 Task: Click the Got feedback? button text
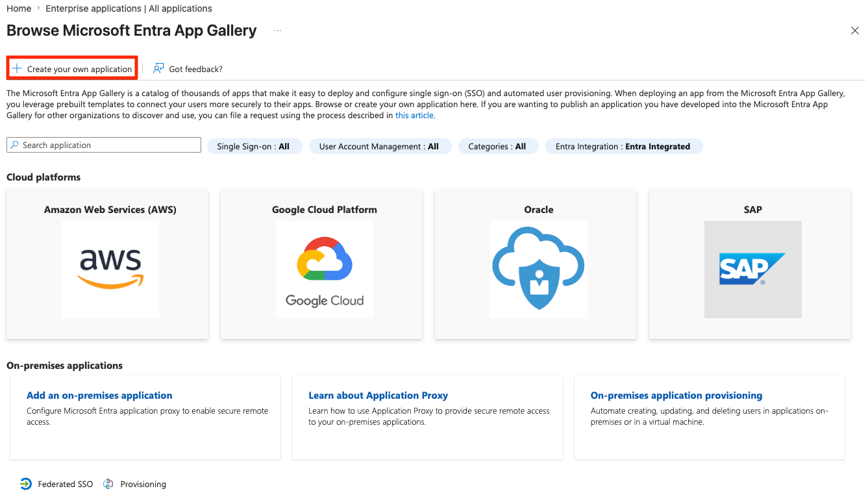pos(195,69)
